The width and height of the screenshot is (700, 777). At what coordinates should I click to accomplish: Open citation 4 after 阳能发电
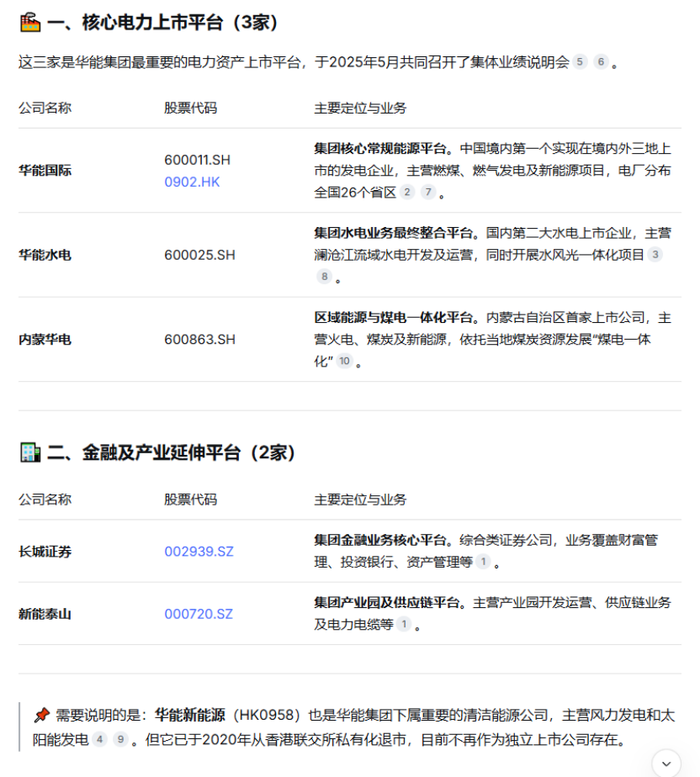[99, 740]
